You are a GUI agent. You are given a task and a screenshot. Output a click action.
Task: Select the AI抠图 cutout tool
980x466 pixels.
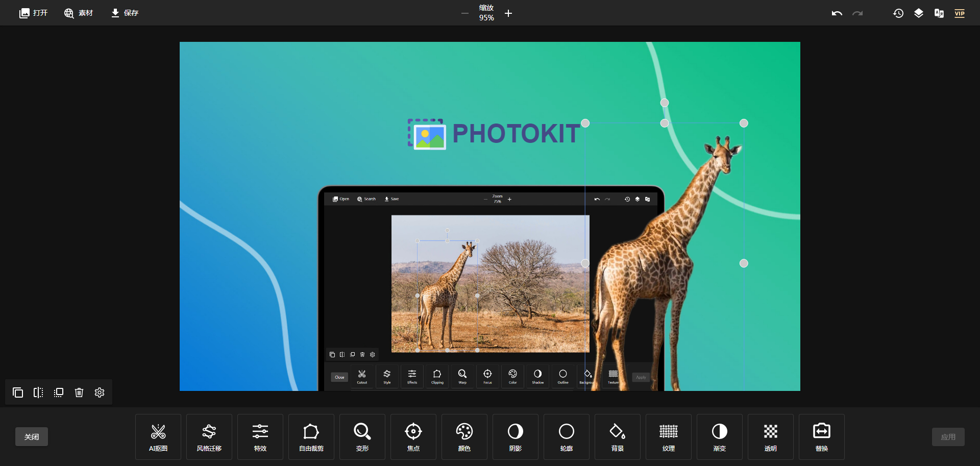tap(158, 437)
